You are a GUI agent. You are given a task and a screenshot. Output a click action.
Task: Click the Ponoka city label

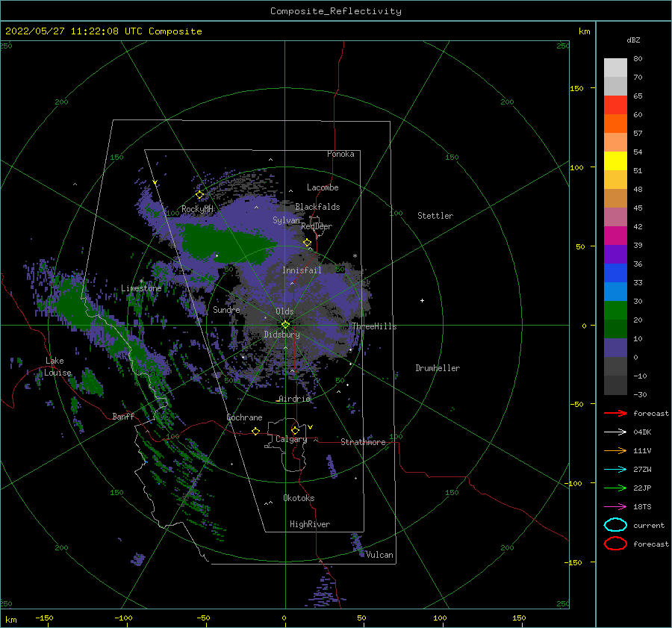coord(340,154)
